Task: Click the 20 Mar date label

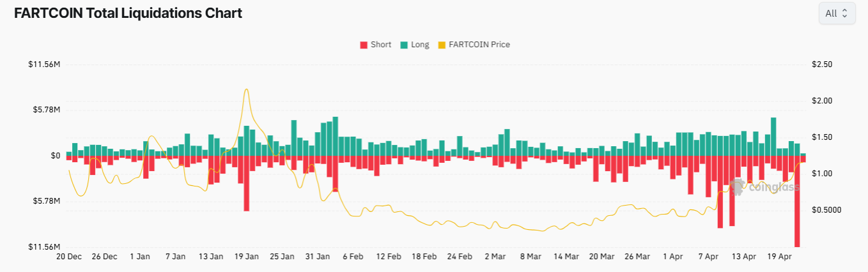Action: [601, 257]
